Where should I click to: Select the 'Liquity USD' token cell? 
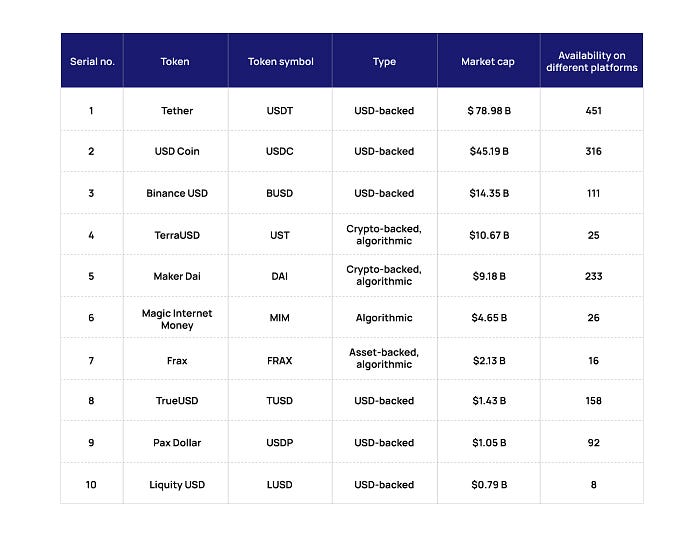pos(177,485)
